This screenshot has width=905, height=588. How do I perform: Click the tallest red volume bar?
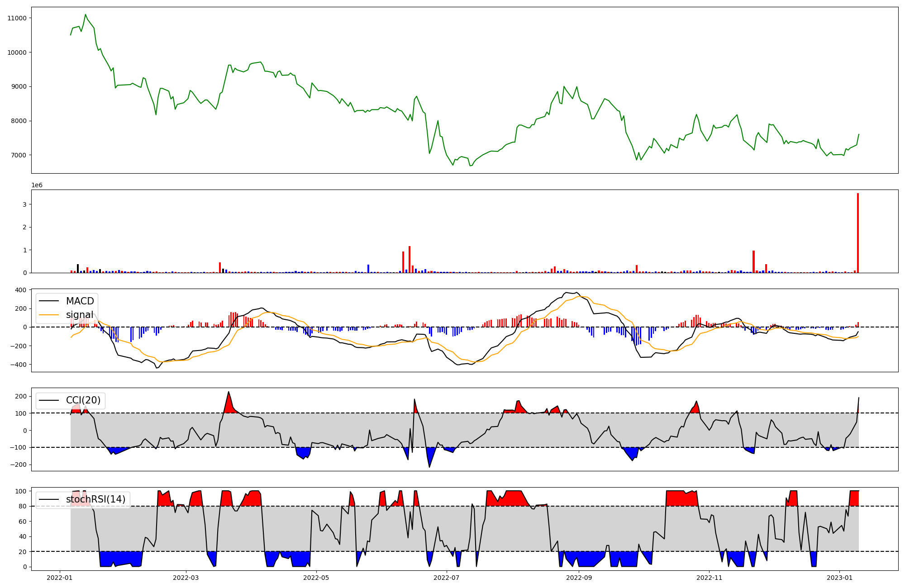[857, 233]
